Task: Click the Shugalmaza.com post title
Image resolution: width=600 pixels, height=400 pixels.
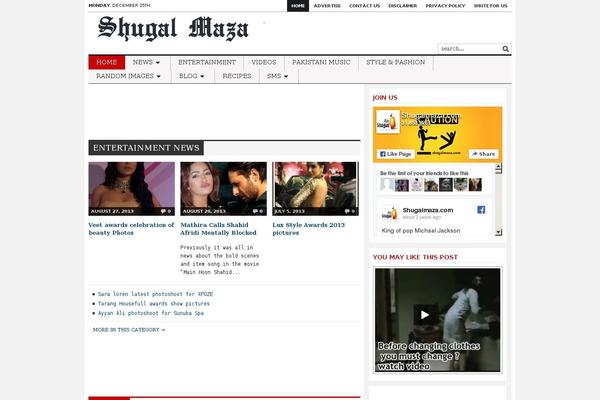Action: click(428, 210)
